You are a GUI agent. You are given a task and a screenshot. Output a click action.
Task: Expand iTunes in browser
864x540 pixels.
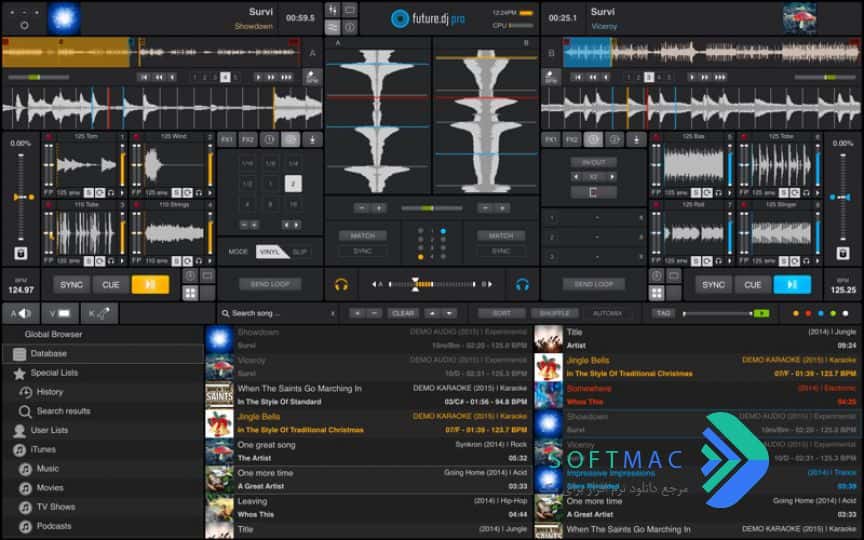(x=43, y=450)
